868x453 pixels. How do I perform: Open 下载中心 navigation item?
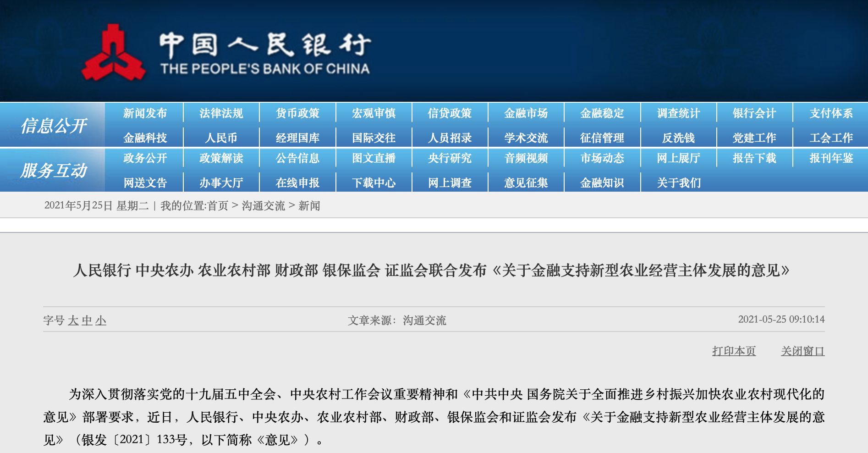374,182
